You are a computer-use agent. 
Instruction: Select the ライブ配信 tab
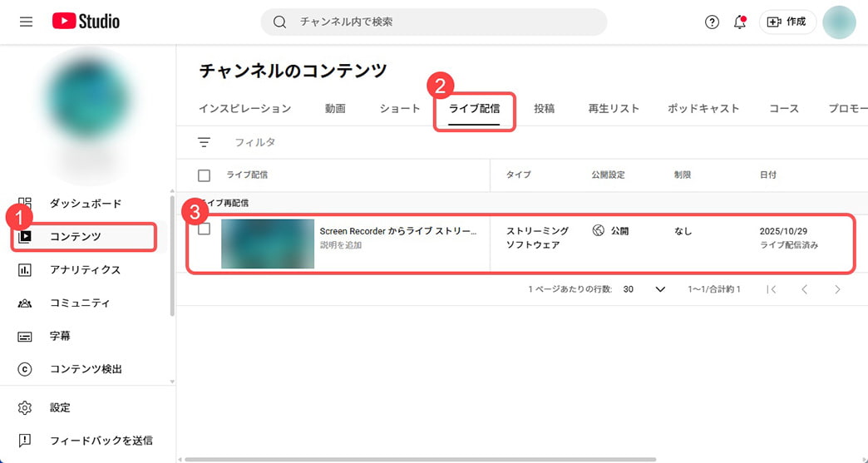point(475,108)
